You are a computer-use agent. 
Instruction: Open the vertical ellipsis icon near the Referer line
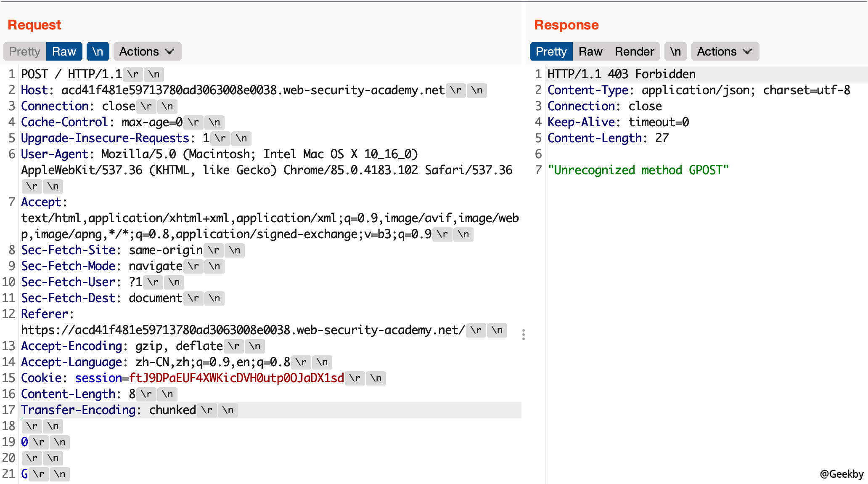click(x=523, y=335)
